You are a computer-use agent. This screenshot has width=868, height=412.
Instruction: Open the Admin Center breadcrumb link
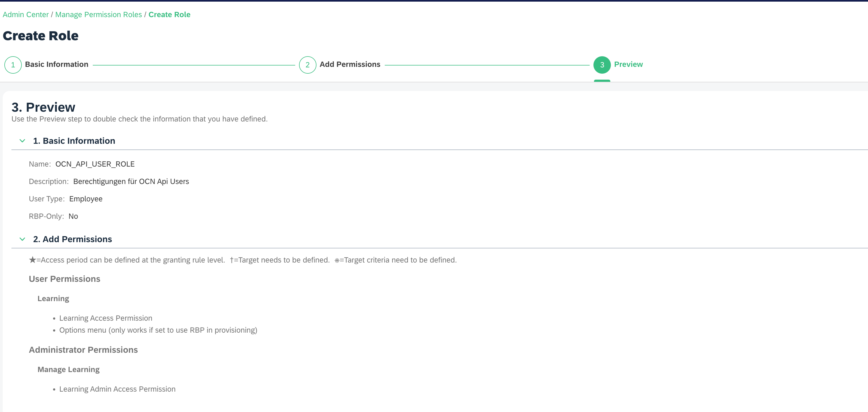coord(26,14)
